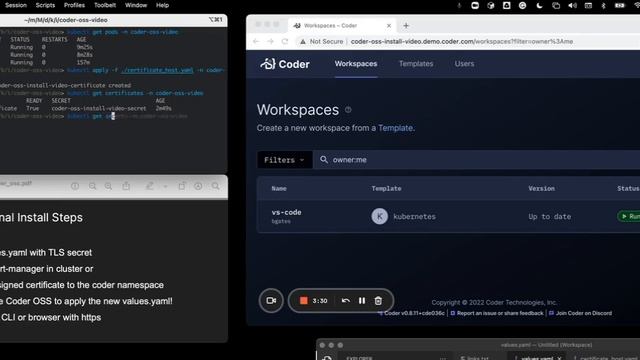Click the PDF markup pen icon

[149, 186]
